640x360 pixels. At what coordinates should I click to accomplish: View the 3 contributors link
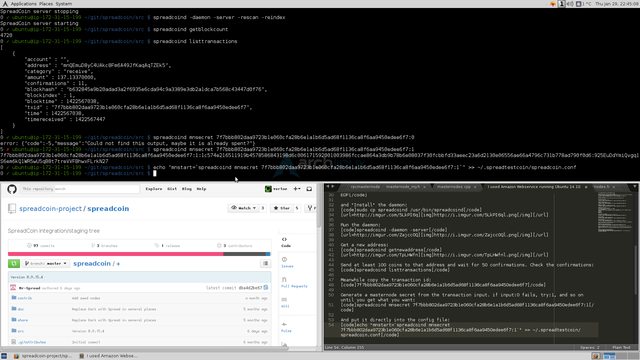235,246
